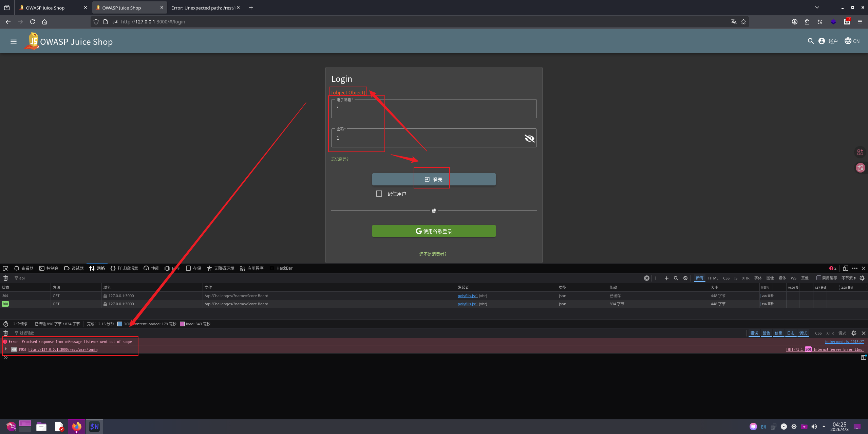Clear the api filter text with X icon
Screen dimensions: 868x434
click(647, 278)
